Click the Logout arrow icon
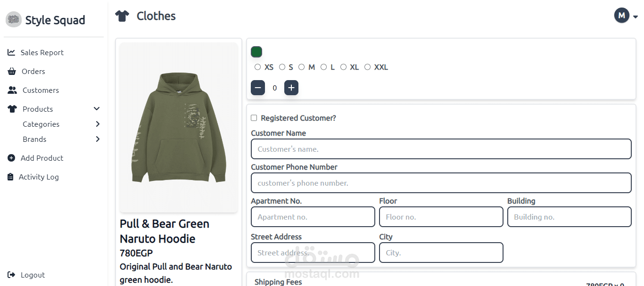 [11, 275]
